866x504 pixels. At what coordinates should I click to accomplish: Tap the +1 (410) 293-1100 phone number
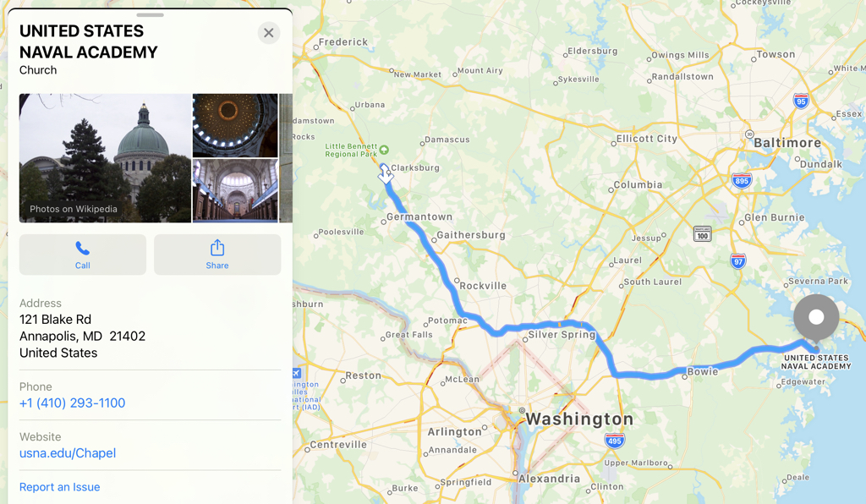point(73,403)
